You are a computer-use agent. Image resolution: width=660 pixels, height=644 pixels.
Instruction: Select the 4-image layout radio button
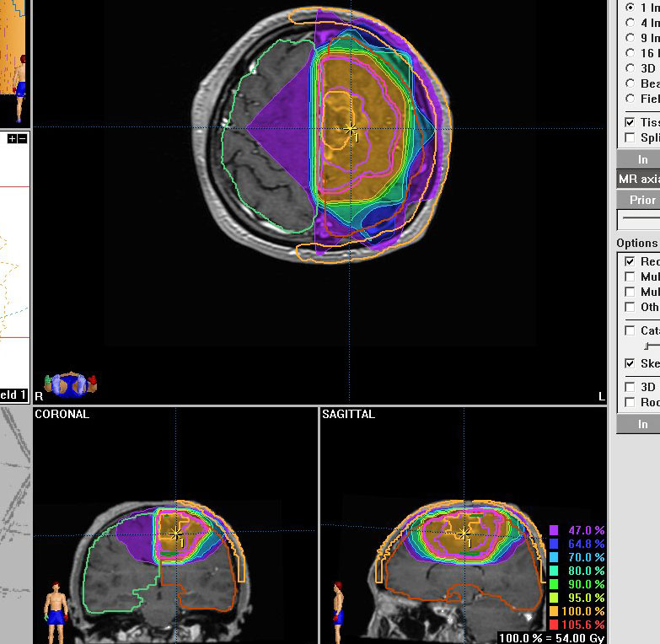(x=630, y=23)
